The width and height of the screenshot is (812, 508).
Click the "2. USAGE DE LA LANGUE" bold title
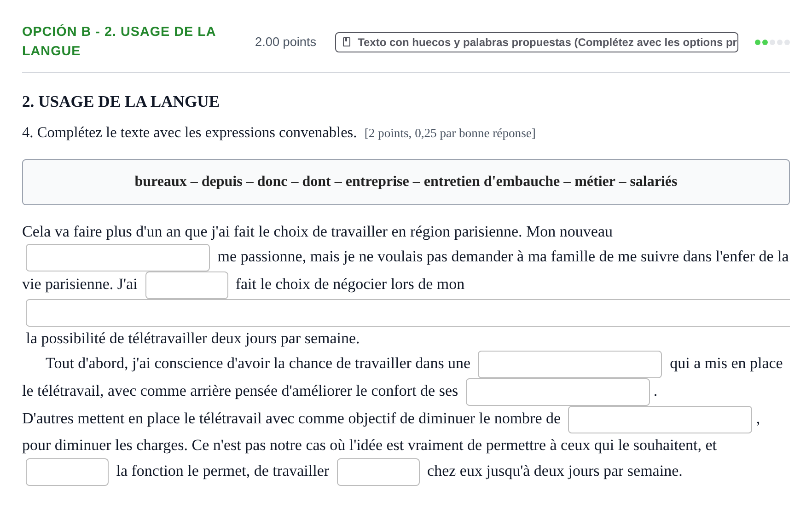(121, 102)
